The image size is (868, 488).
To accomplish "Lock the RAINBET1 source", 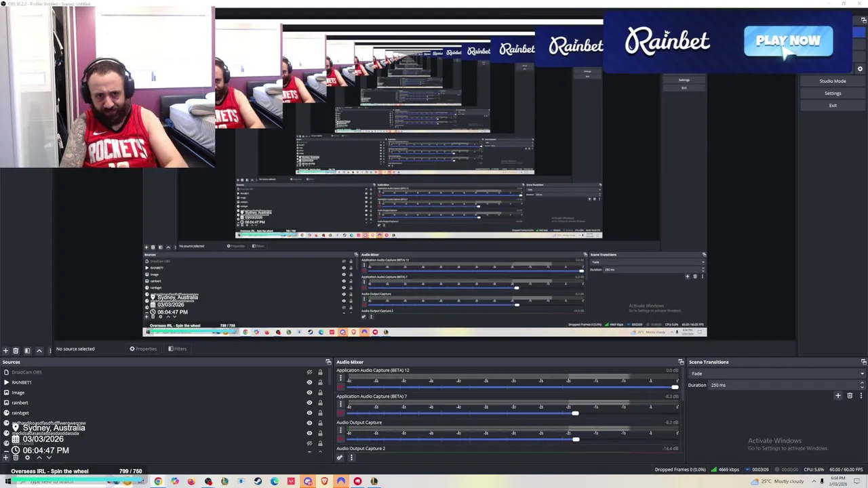I will pos(320,382).
